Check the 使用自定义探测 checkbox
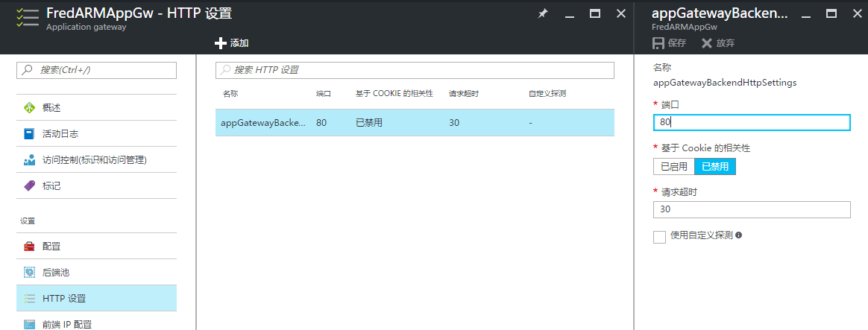 659,237
